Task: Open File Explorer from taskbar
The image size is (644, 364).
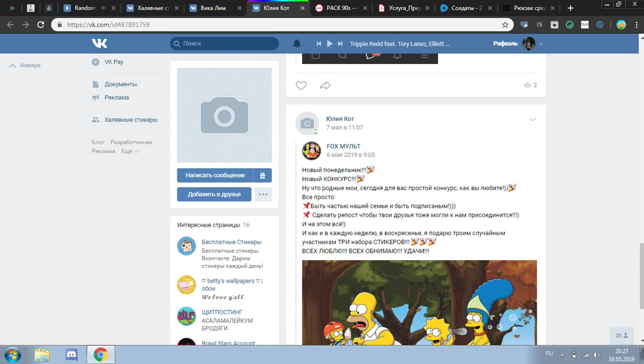Action: tap(42, 355)
